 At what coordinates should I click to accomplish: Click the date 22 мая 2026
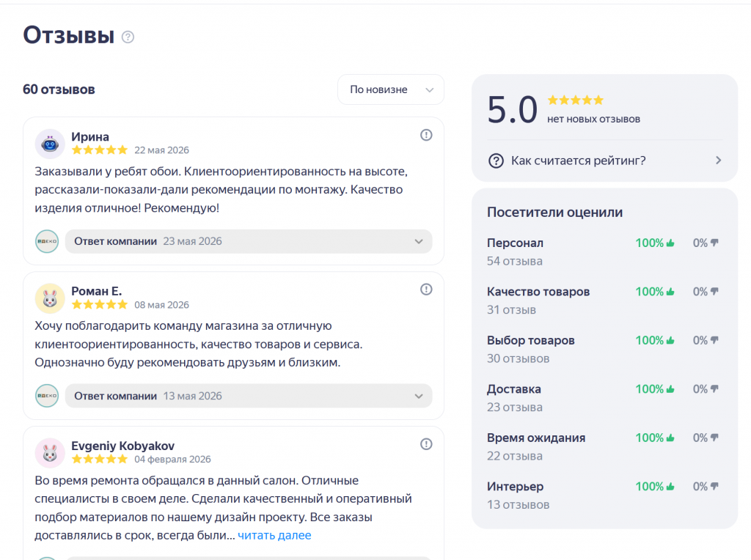(x=162, y=150)
